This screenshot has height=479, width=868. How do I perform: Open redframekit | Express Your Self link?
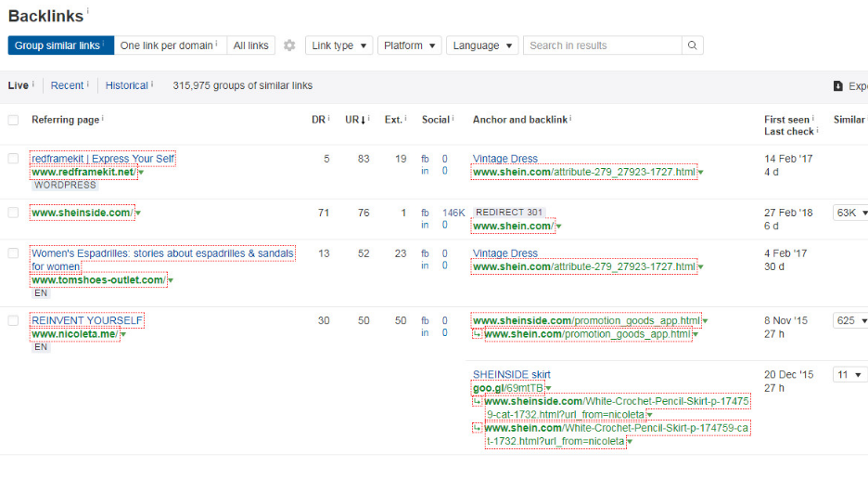coord(103,159)
